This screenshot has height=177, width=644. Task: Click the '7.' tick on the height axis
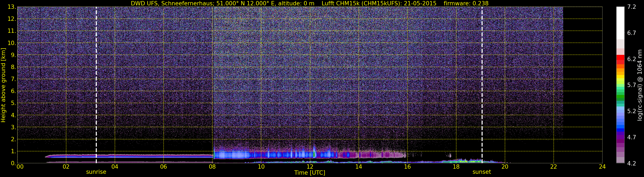tap(13, 79)
